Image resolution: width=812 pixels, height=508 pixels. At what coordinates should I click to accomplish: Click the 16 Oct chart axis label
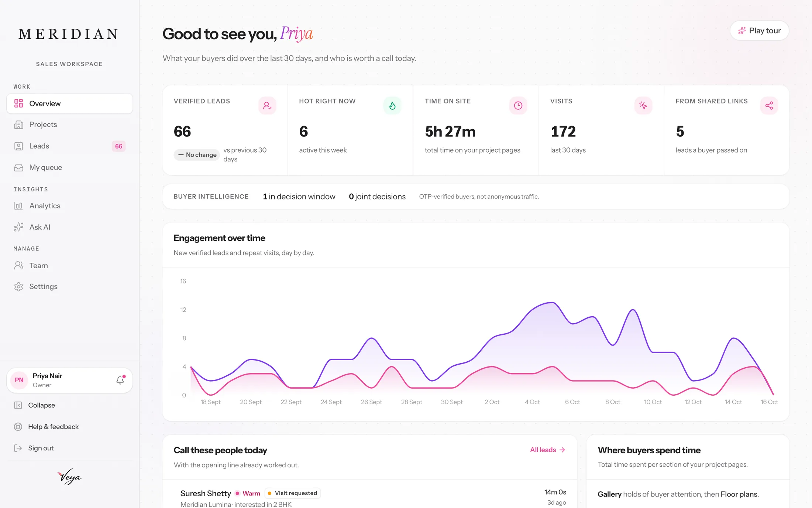click(x=769, y=402)
